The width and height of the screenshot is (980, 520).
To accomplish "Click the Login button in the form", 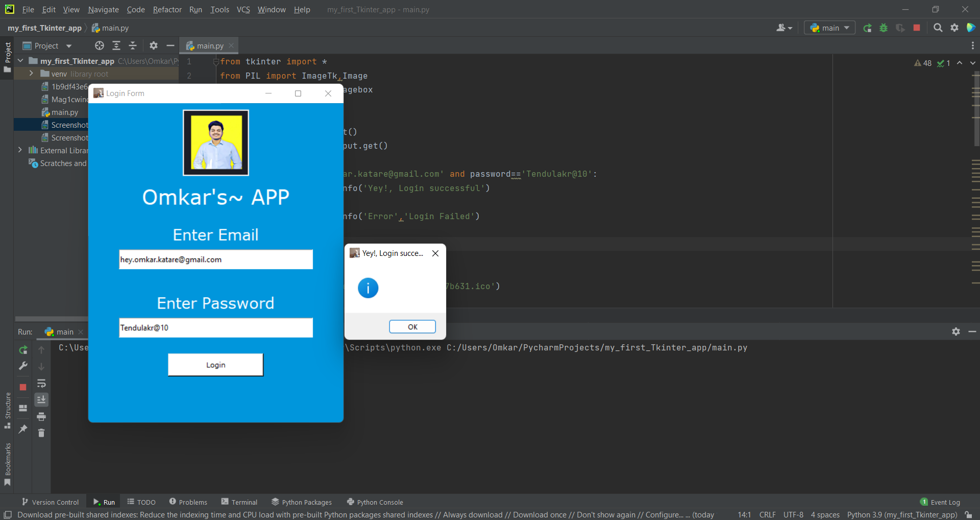I will pyautogui.click(x=215, y=364).
